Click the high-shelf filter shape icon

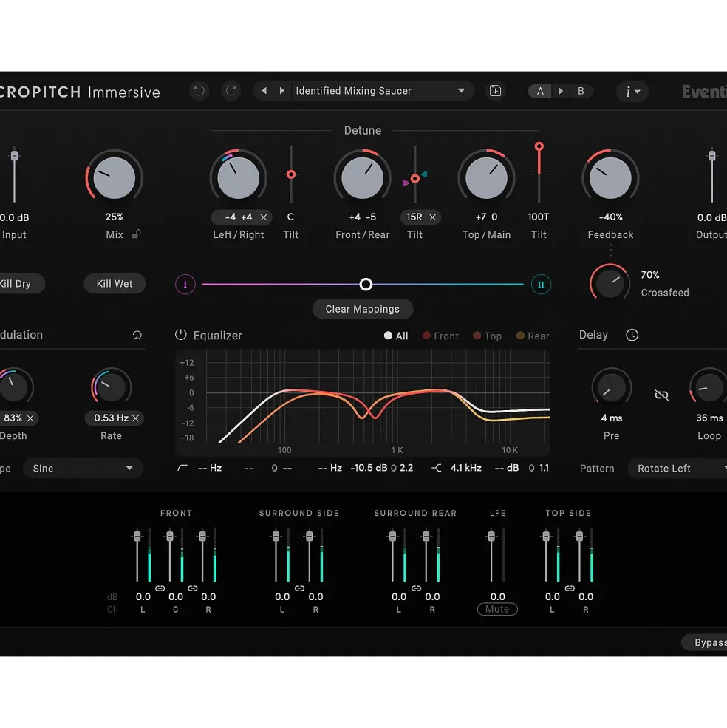(x=437, y=468)
